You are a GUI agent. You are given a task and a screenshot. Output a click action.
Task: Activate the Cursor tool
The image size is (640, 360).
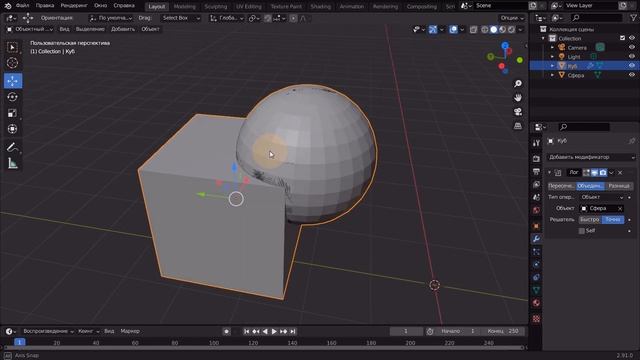(13, 63)
